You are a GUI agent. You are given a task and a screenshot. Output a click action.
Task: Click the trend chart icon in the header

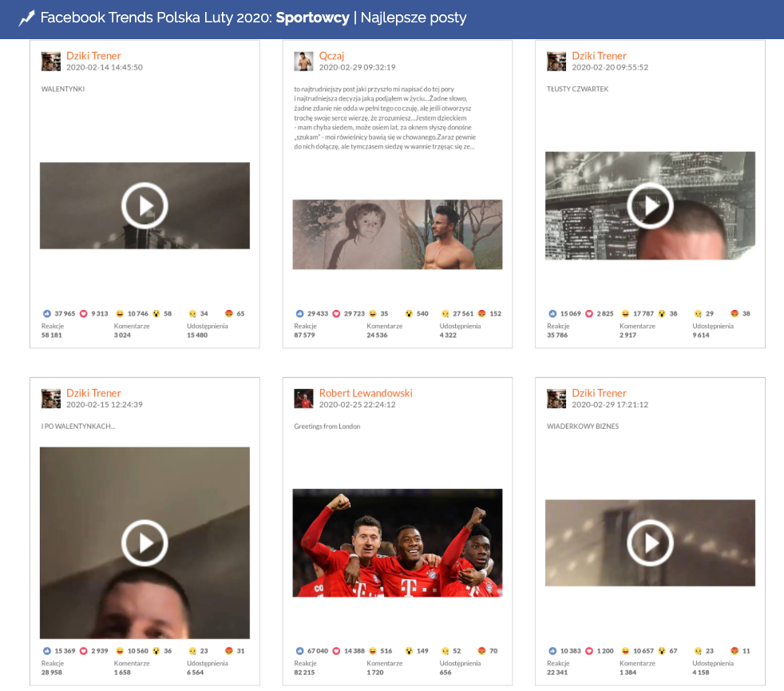click(x=26, y=18)
